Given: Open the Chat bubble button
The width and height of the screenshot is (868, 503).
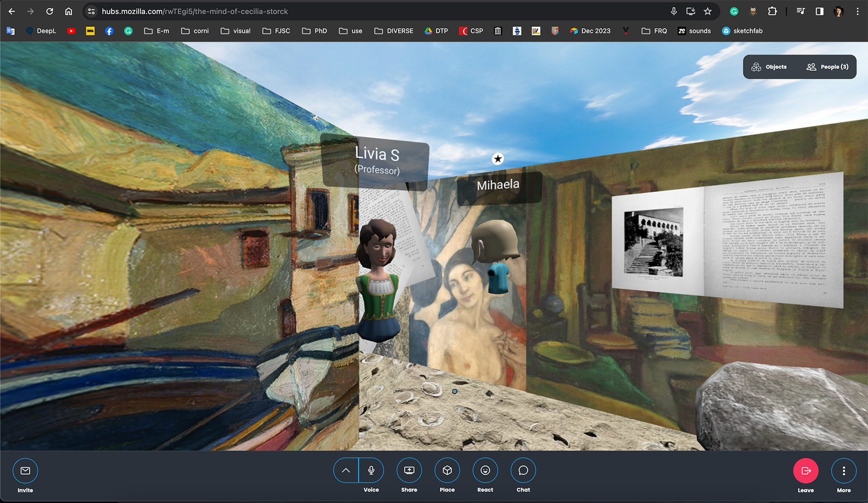Looking at the screenshot, I should [x=523, y=470].
